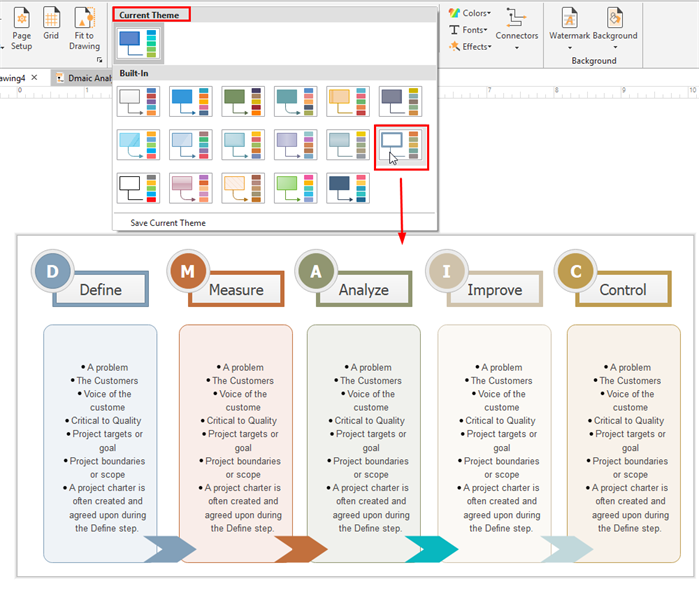Open the Connectors dropdown
Image resolution: width=699 pixels, height=600 pixels.
[x=517, y=29]
